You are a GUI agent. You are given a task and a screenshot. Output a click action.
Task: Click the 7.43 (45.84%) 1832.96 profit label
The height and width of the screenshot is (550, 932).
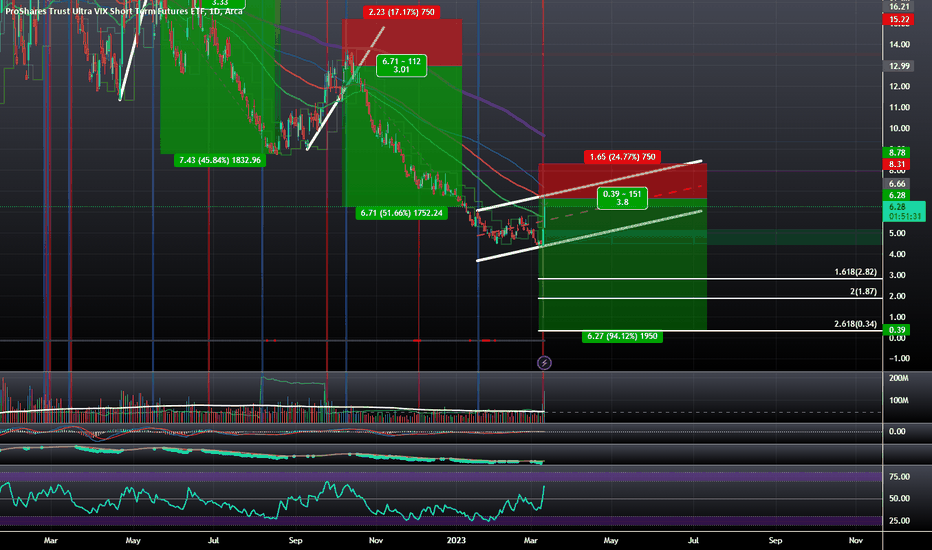220,160
